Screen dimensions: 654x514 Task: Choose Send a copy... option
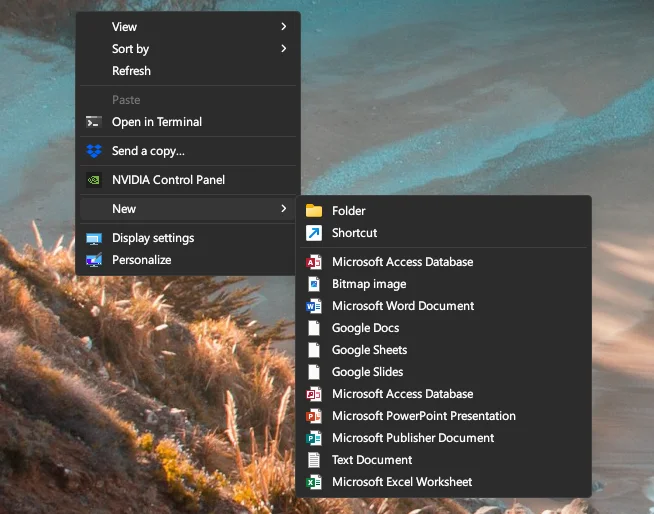pos(188,151)
